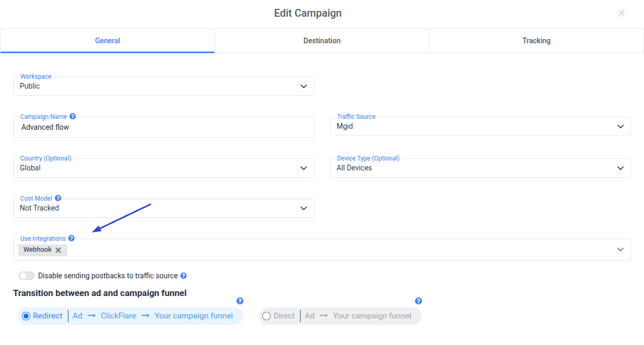Click help icon next to Campaign Name
The height and width of the screenshot is (345, 644).
(73, 117)
